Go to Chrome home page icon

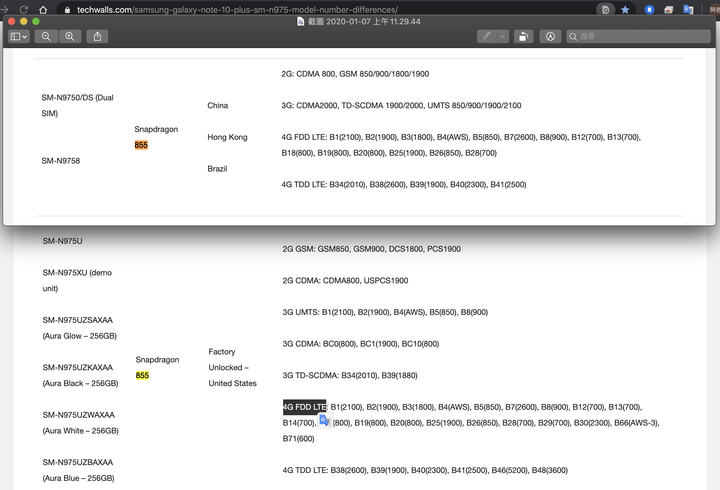[x=43, y=9]
